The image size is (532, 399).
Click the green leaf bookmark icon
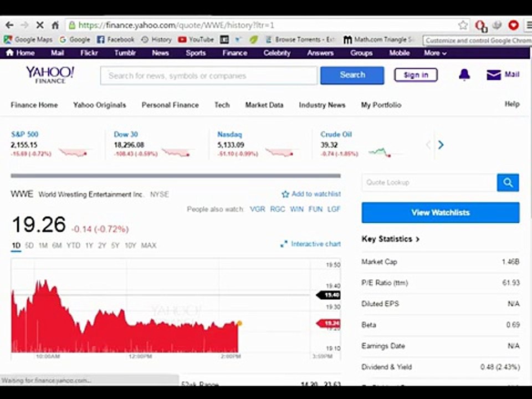pyautogui.click(x=253, y=40)
